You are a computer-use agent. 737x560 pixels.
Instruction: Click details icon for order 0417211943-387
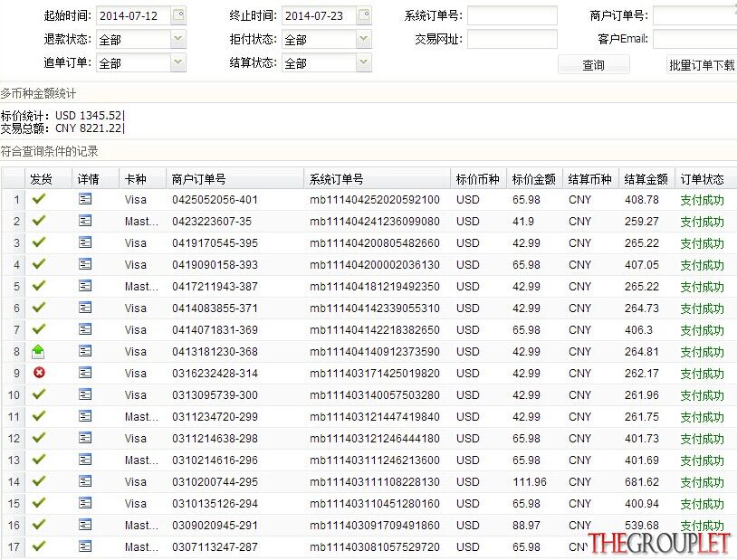[85, 286]
